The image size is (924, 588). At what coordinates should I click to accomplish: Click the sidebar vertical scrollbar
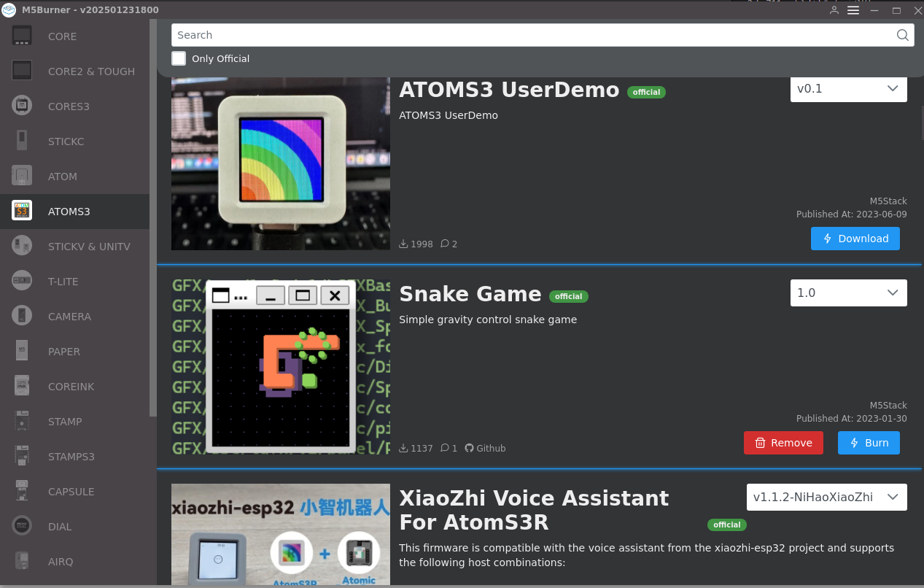(153, 217)
